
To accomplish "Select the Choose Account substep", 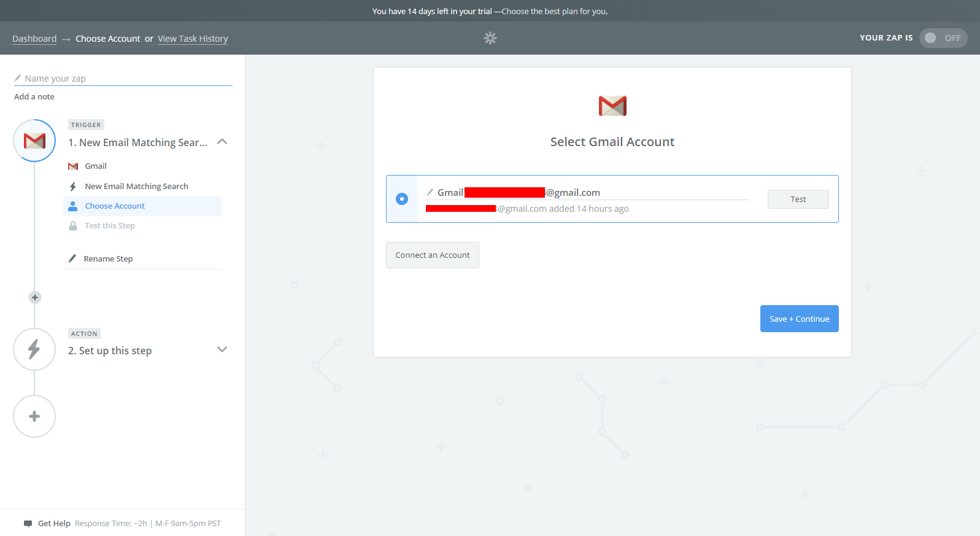I will (142, 206).
